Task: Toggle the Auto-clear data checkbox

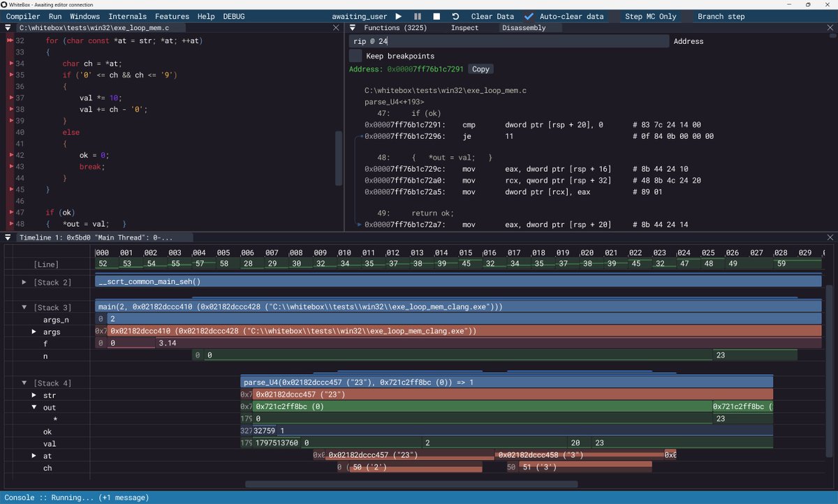Action: 529,16
